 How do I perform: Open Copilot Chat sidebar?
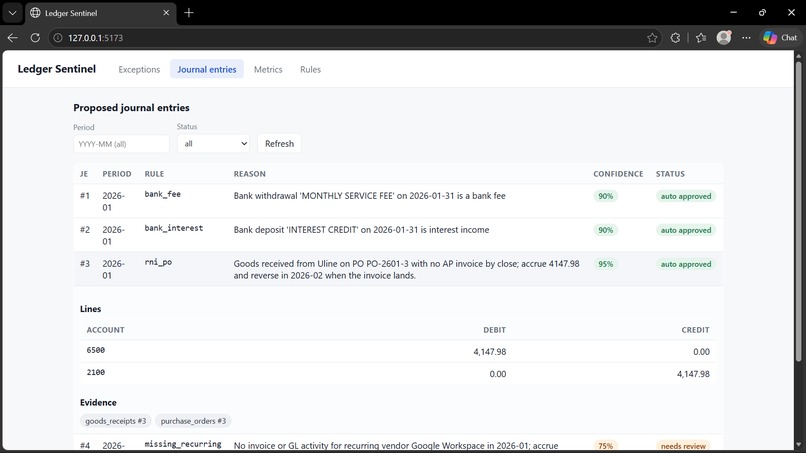pos(780,38)
